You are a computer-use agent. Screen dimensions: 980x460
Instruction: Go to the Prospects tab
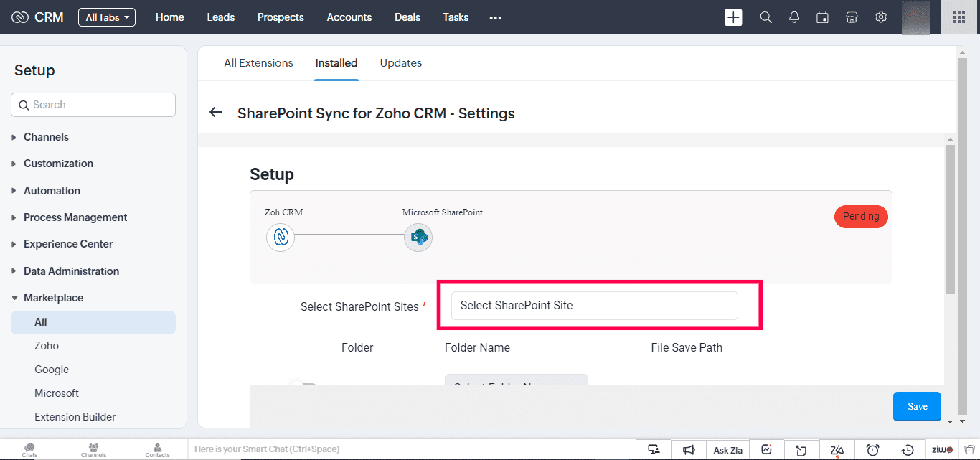pos(281,17)
